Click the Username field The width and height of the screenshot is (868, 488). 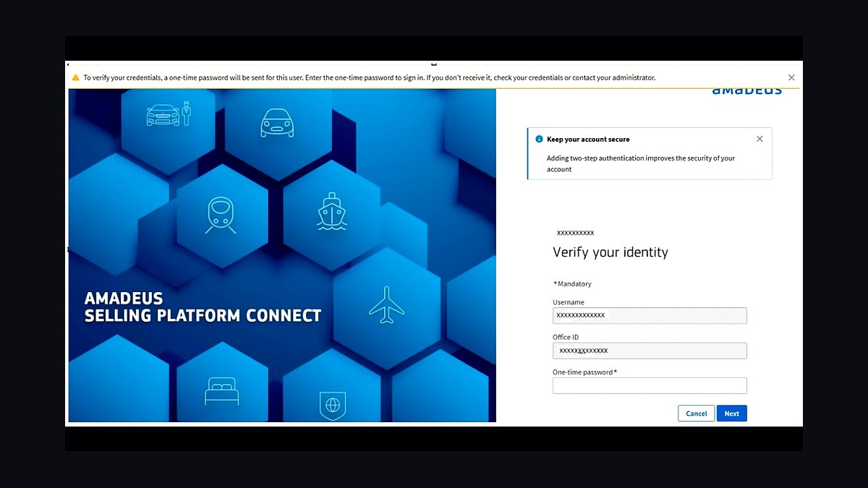tap(650, 315)
